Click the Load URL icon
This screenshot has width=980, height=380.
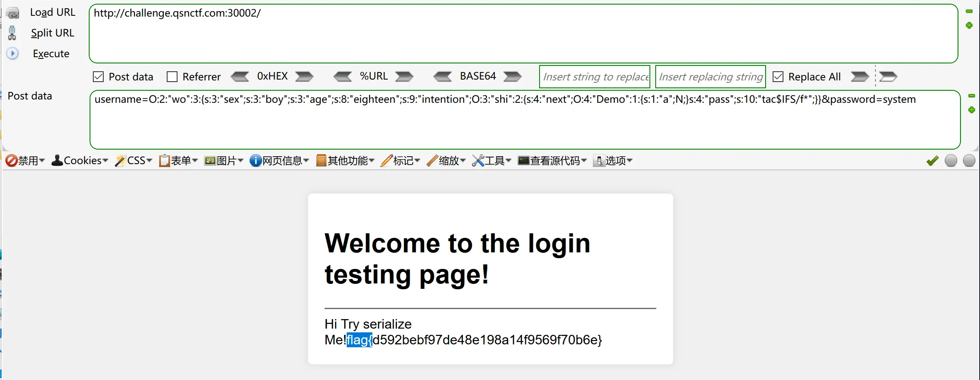pyautogui.click(x=13, y=13)
